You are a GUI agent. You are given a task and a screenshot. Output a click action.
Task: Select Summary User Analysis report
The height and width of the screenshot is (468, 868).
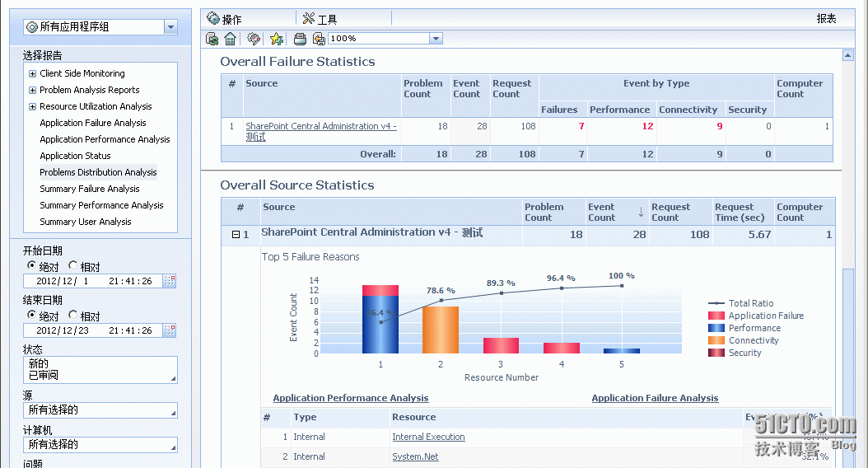click(86, 222)
